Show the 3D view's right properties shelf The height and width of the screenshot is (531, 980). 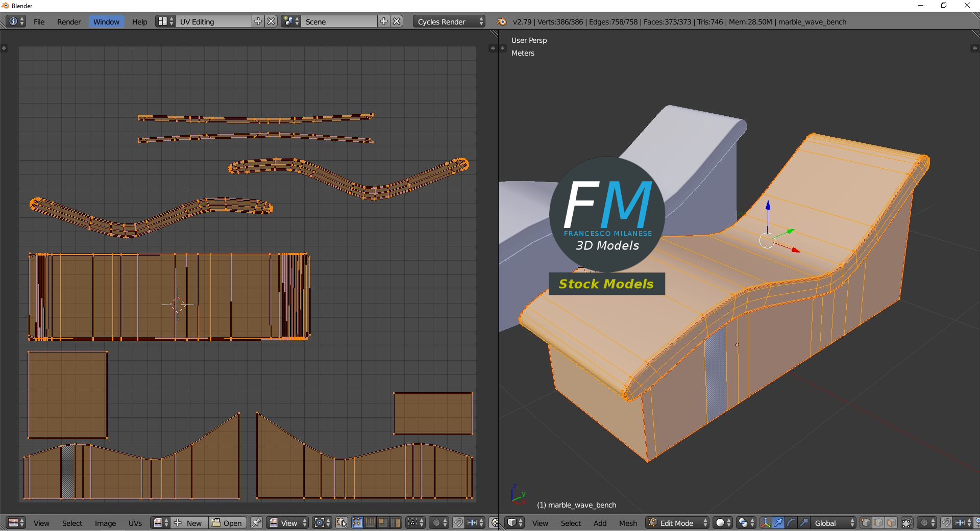tap(974, 48)
